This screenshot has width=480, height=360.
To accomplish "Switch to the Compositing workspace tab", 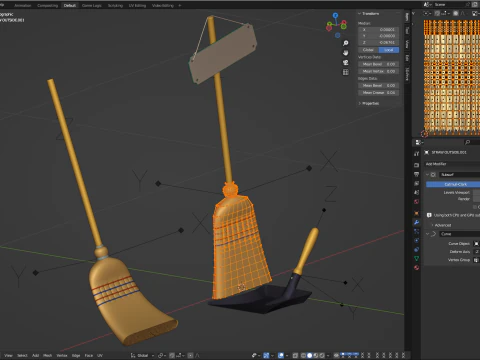I will [x=47, y=5].
